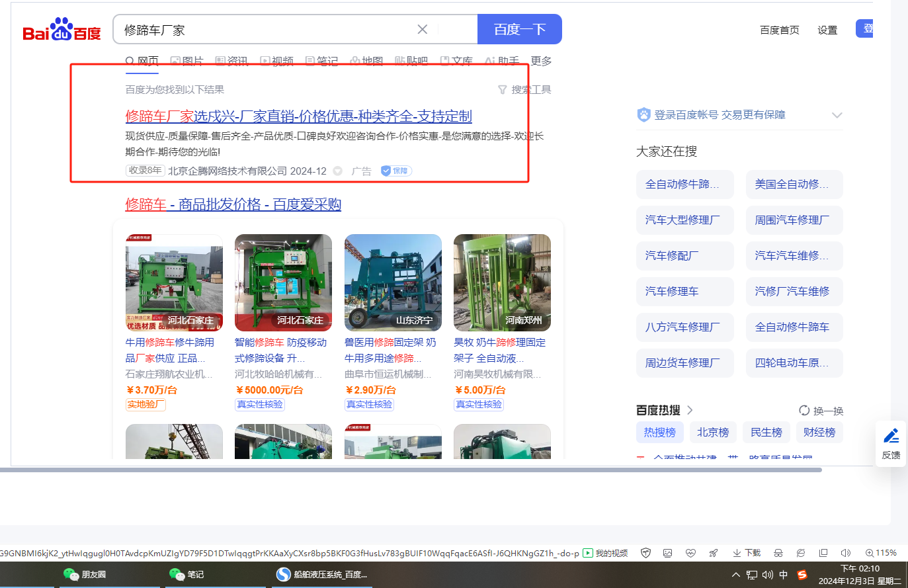Open the 修蹄车厂家选戌兴 ad result link
The width and height of the screenshot is (908, 588).
pos(299,116)
